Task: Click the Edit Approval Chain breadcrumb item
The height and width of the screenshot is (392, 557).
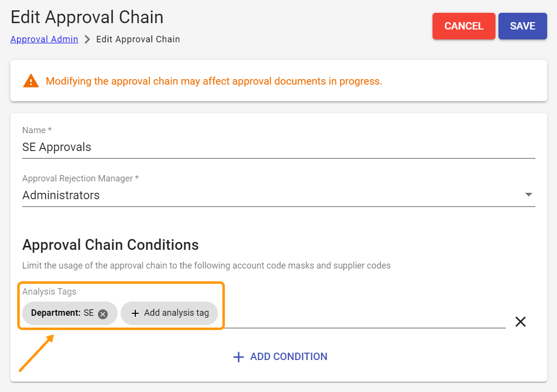Action: coord(138,39)
